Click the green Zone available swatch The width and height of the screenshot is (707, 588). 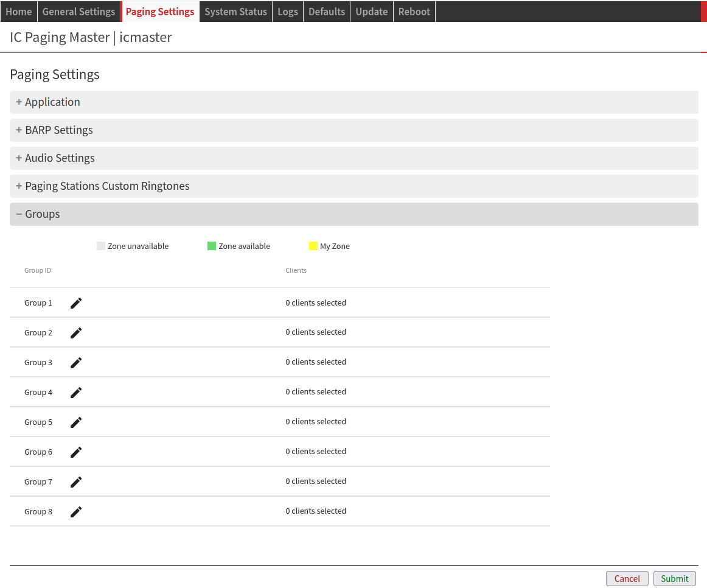pos(212,247)
